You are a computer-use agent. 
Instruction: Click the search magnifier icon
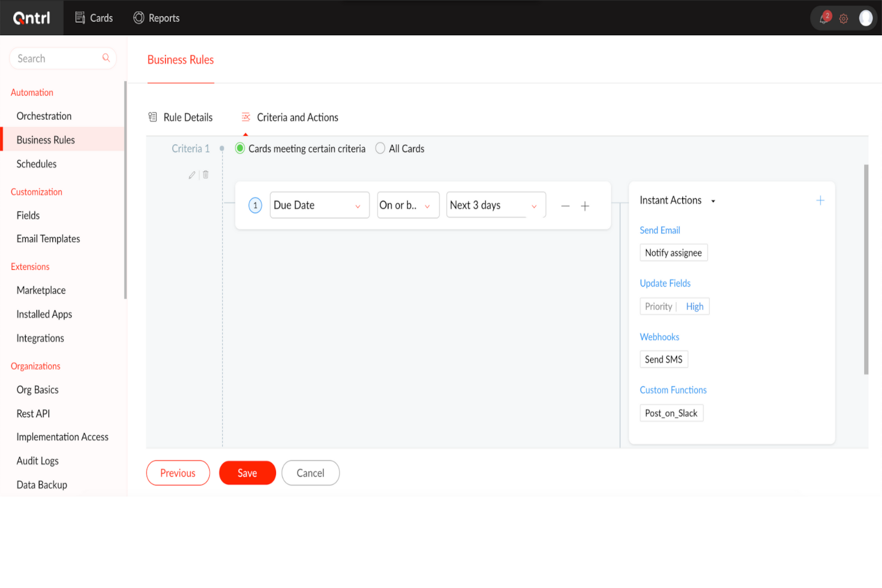(106, 58)
